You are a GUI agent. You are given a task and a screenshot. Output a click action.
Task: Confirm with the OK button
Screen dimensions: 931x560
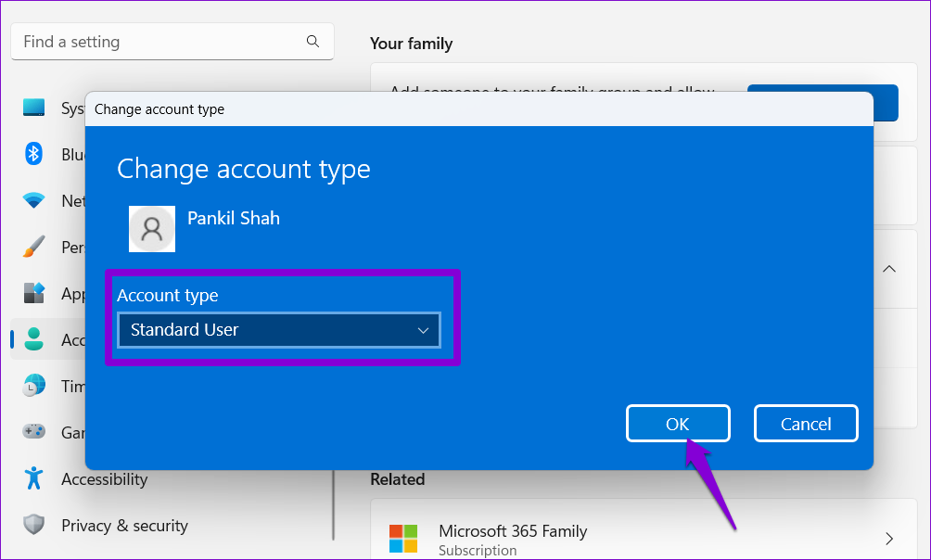point(678,424)
